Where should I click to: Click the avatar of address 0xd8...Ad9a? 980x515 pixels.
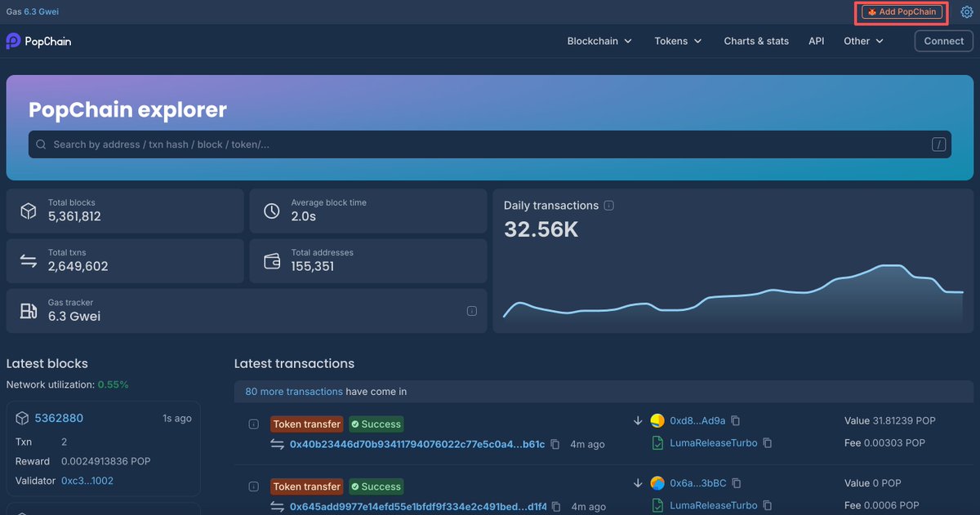(x=657, y=421)
